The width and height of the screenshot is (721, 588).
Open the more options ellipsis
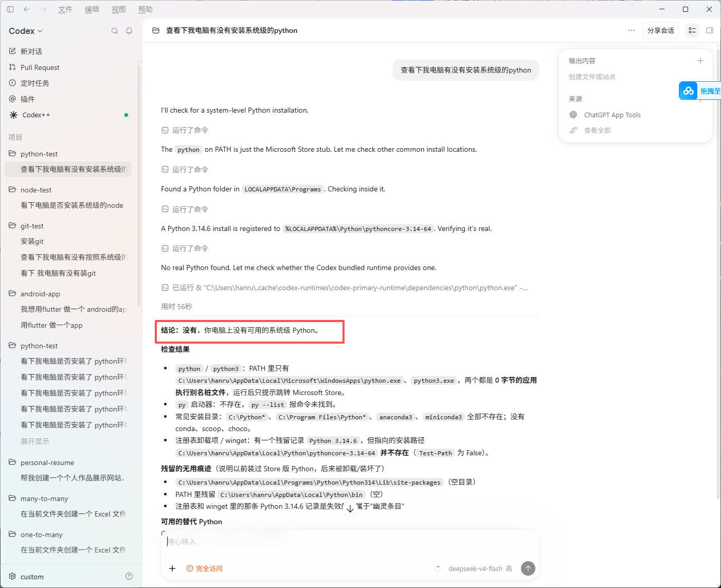(x=631, y=30)
